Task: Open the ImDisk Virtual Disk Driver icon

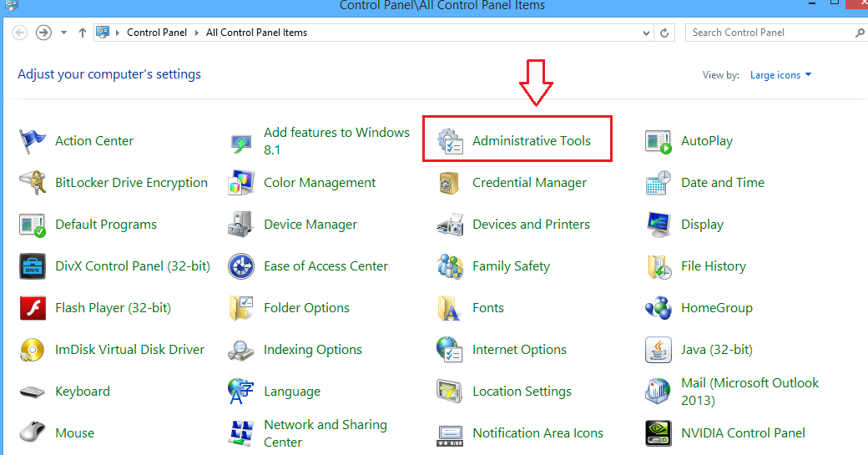Action: click(32, 350)
